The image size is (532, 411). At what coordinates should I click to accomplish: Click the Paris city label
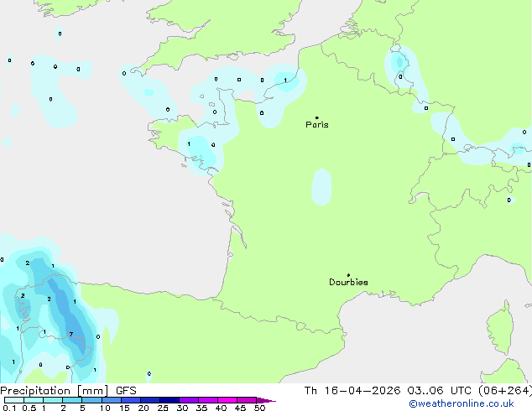(x=317, y=125)
